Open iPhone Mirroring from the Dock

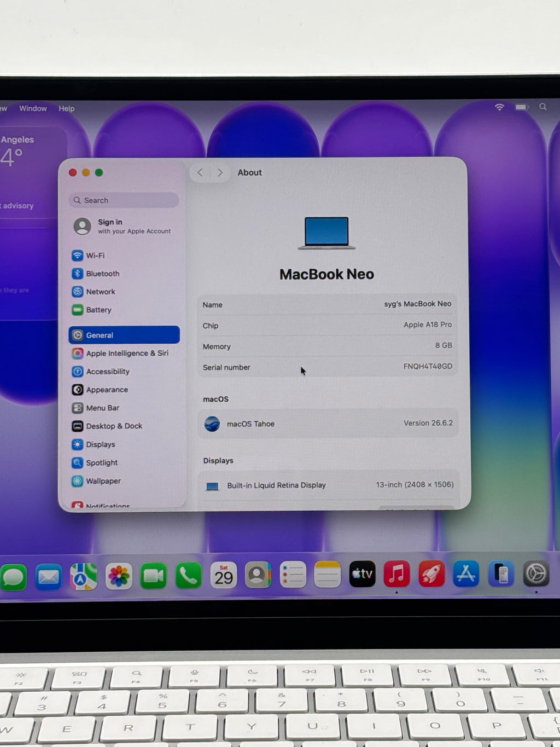(x=501, y=574)
